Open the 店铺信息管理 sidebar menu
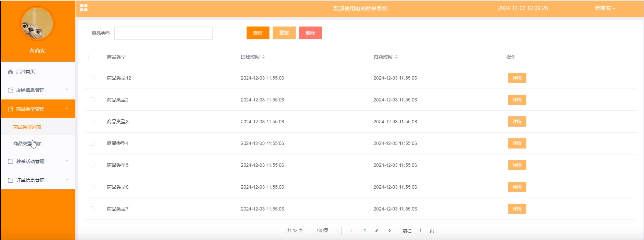This screenshot has width=644, height=240. click(x=38, y=90)
